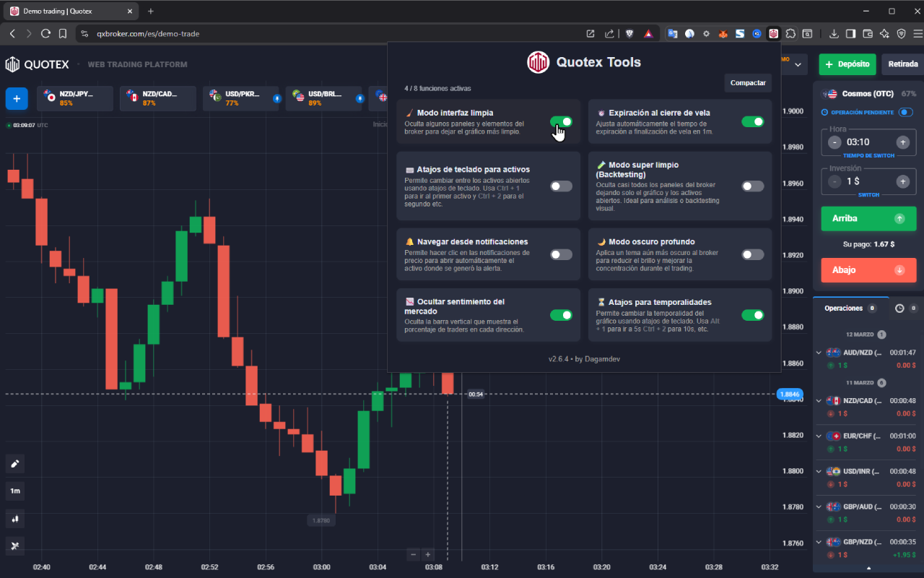
Task: Place an Arriba (up) trade
Action: pos(868,219)
